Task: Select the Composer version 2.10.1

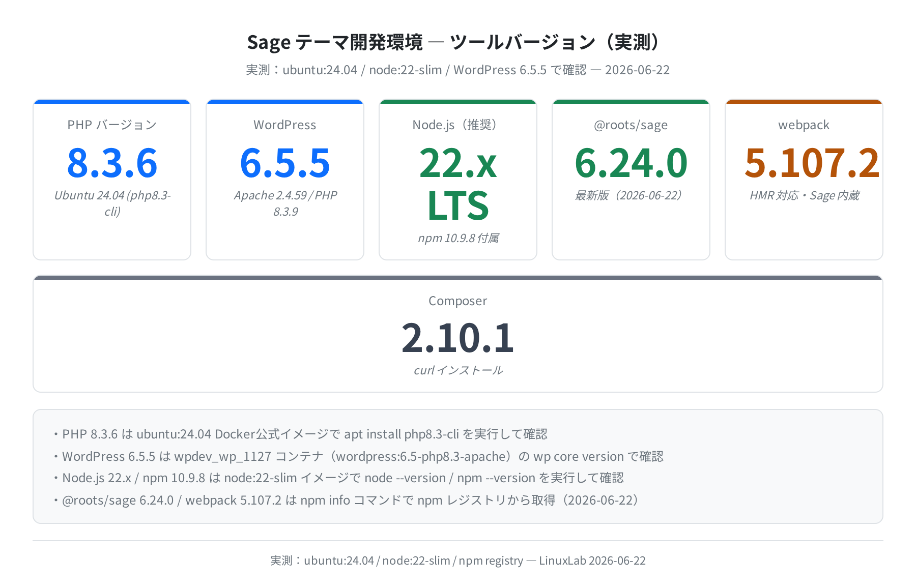Action: (x=458, y=338)
